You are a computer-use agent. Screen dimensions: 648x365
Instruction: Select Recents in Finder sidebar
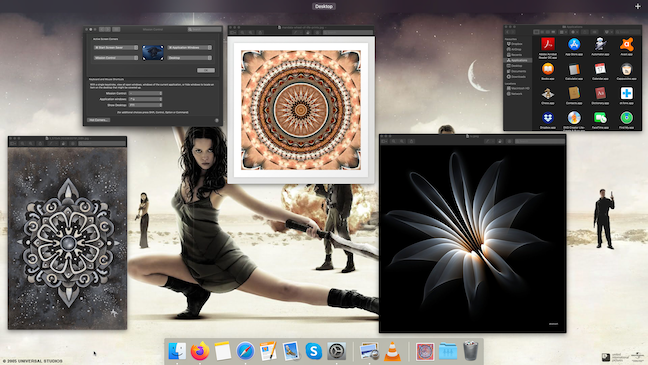point(517,55)
